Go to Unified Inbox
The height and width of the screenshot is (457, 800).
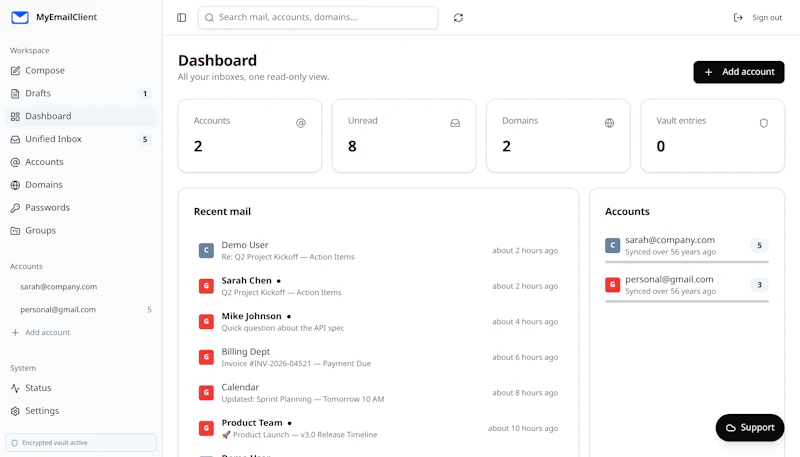coord(81,139)
